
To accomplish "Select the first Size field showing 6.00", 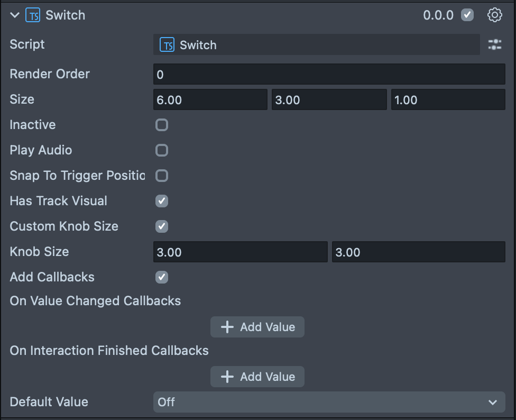I will [x=210, y=100].
